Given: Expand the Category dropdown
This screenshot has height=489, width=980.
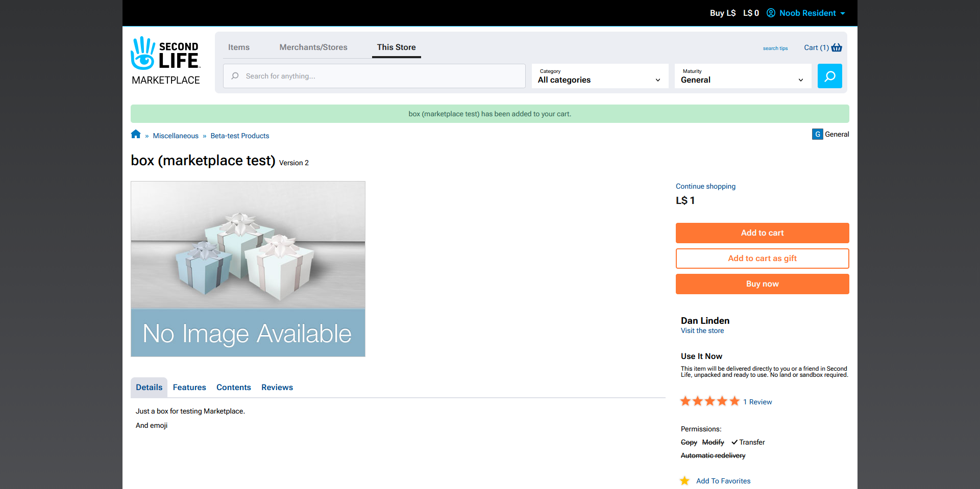Looking at the screenshot, I should tap(600, 76).
